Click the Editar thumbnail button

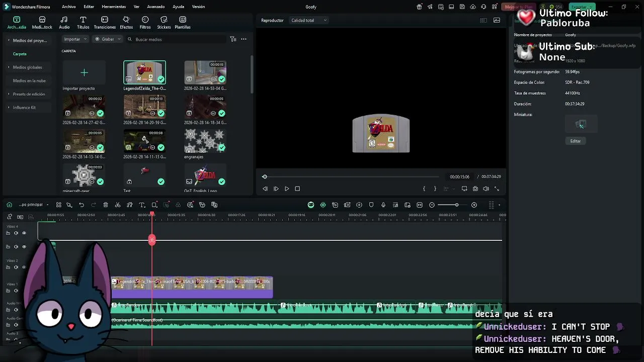pyautogui.click(x=576, y=141)
